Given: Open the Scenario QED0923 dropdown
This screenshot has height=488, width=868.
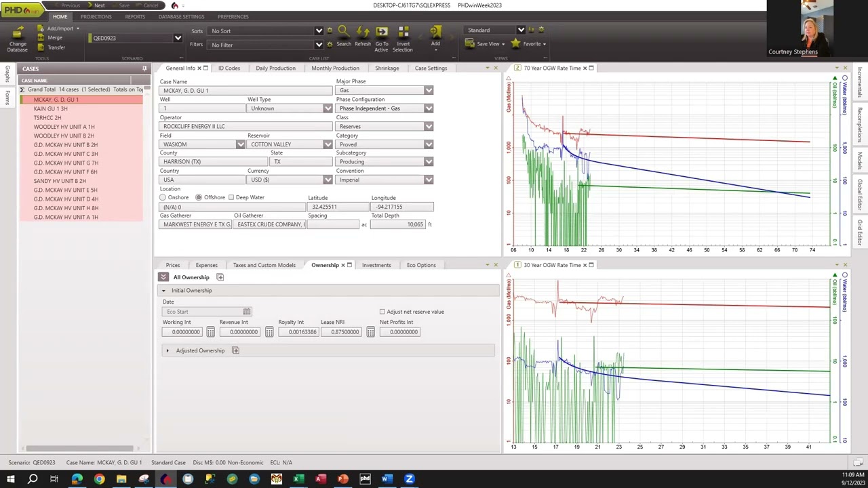Looking at the screenshot, I should [x=178, y=38].
